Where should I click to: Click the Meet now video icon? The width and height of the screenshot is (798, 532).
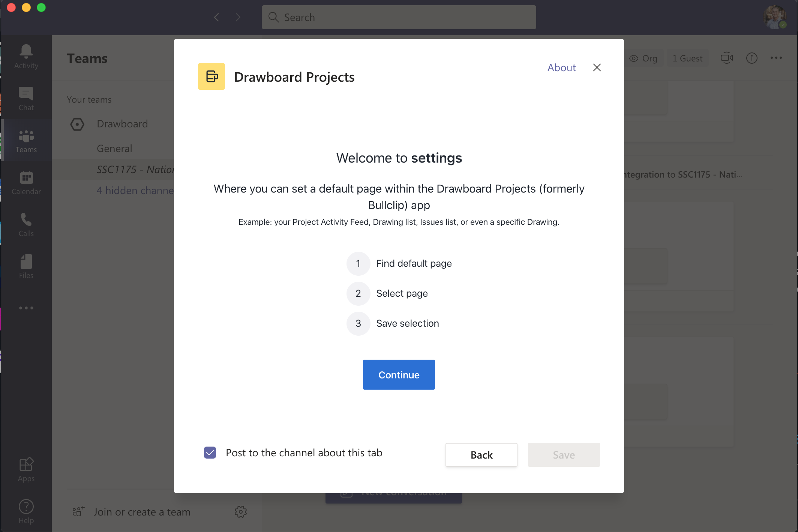tap(727, 58)
